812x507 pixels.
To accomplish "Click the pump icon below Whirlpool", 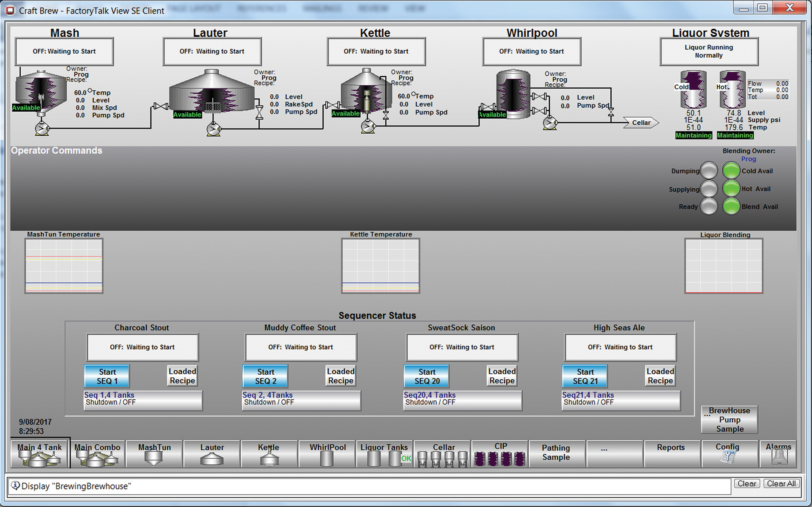I will [x=550, y=123].
